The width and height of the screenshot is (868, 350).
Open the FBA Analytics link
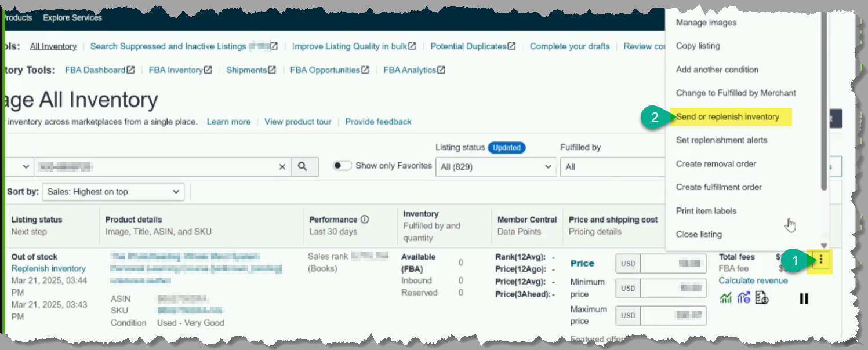pyautogui.click(x=410, y=70)
